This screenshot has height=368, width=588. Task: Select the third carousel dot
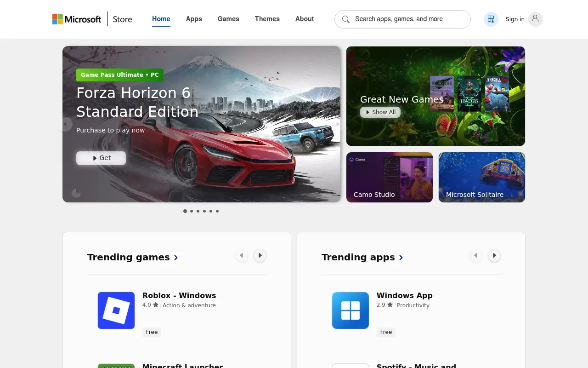pyautogui.click(x=198, y=211)
